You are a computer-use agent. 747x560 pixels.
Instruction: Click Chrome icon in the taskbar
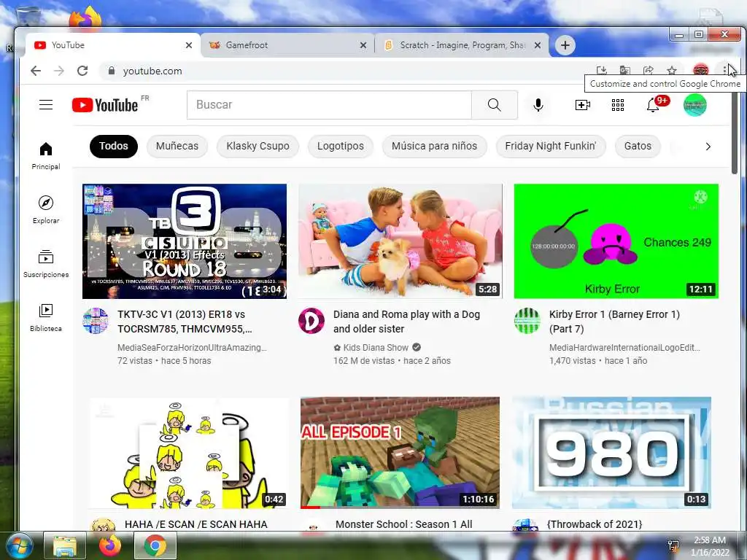[x=155, y=545]
